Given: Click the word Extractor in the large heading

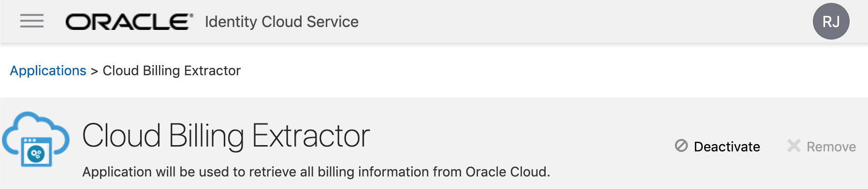Looking at the screenshot, I should point(311,135).
